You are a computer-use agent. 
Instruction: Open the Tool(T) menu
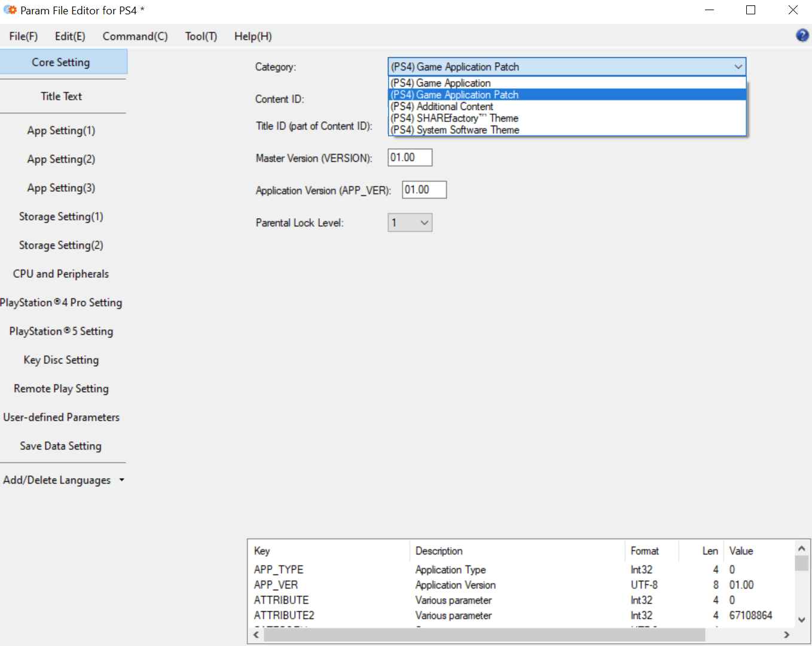tap(201, 36)
